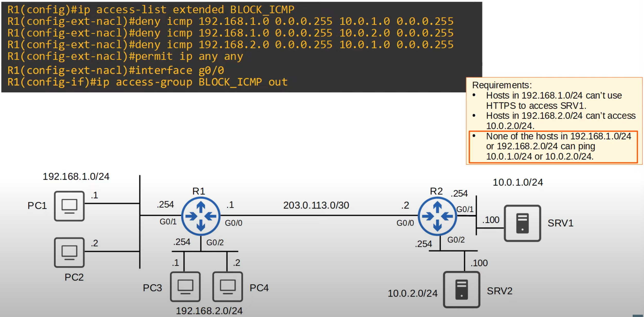Click the R2 router icon
This screenshot has height=317, width=644.
(437, 216)
